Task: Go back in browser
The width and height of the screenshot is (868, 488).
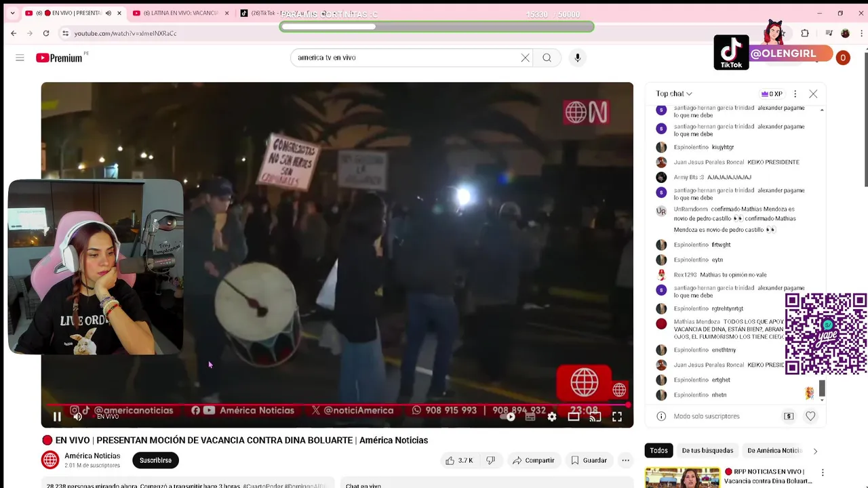Action: pos(14,33)
